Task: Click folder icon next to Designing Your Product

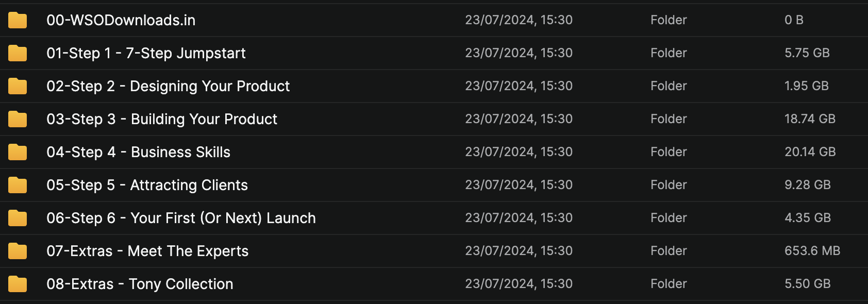Action: tap(18, 86)
